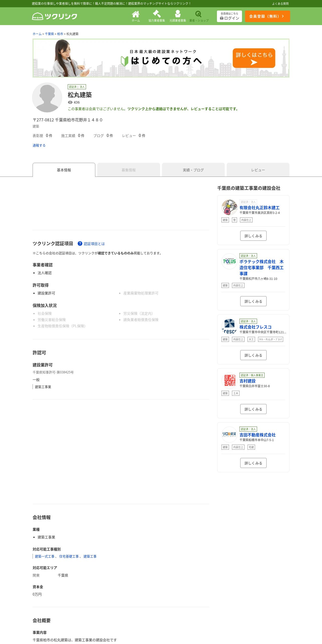Click the view count eye icon
322x644 pixels.
point(70,102)
